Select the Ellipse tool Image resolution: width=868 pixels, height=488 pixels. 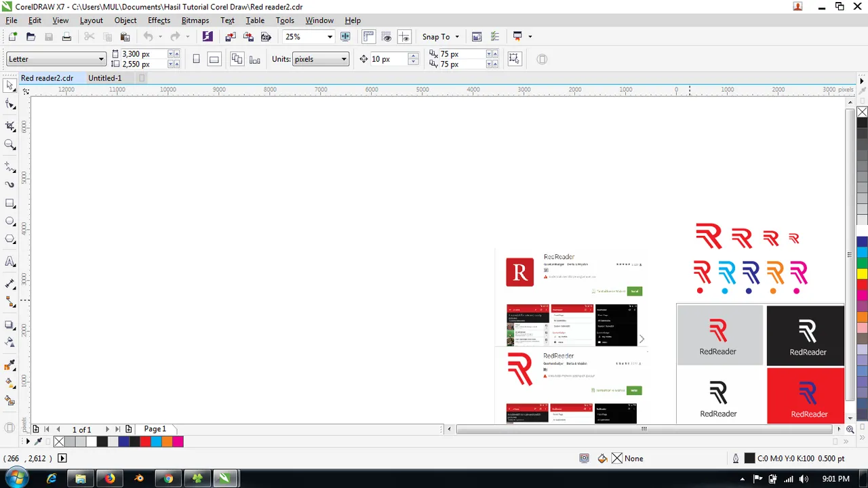point(10,222)
